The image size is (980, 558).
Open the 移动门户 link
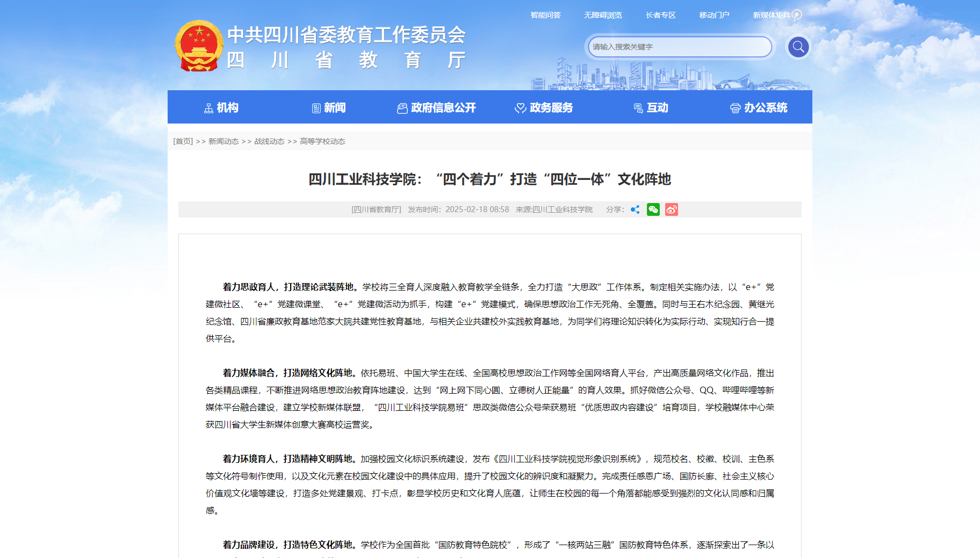pyautogui.click(x=714, y=15)
